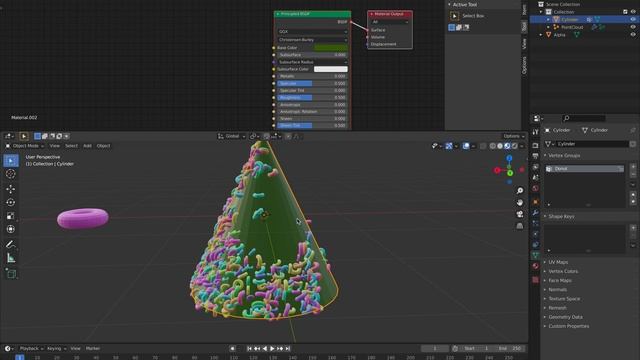Open the viewport View menu

55,146
